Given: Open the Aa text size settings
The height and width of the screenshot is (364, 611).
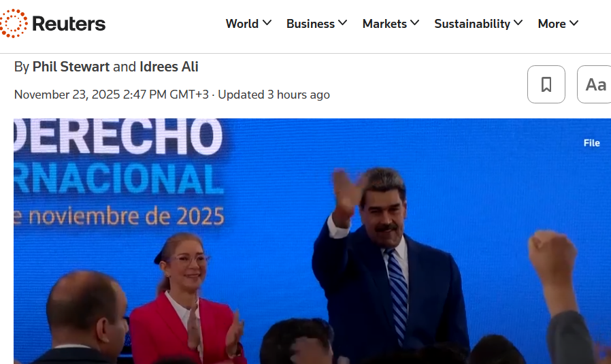Looking at the screenshot, I should (595, 84).
